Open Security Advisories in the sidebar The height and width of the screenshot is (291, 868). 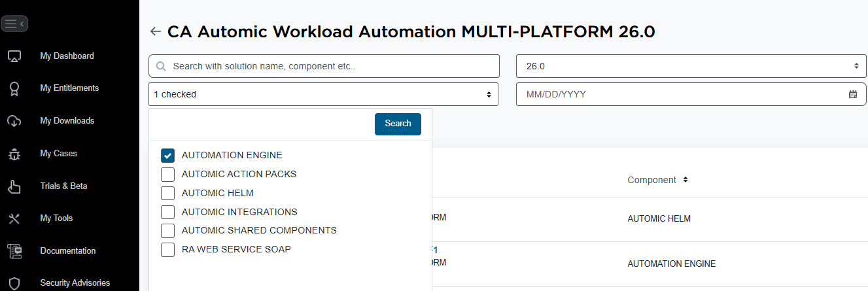[75, 283]
